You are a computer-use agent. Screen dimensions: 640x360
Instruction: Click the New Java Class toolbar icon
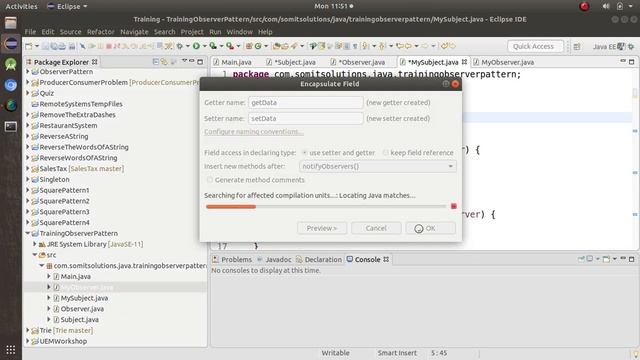tap(258, 46)
